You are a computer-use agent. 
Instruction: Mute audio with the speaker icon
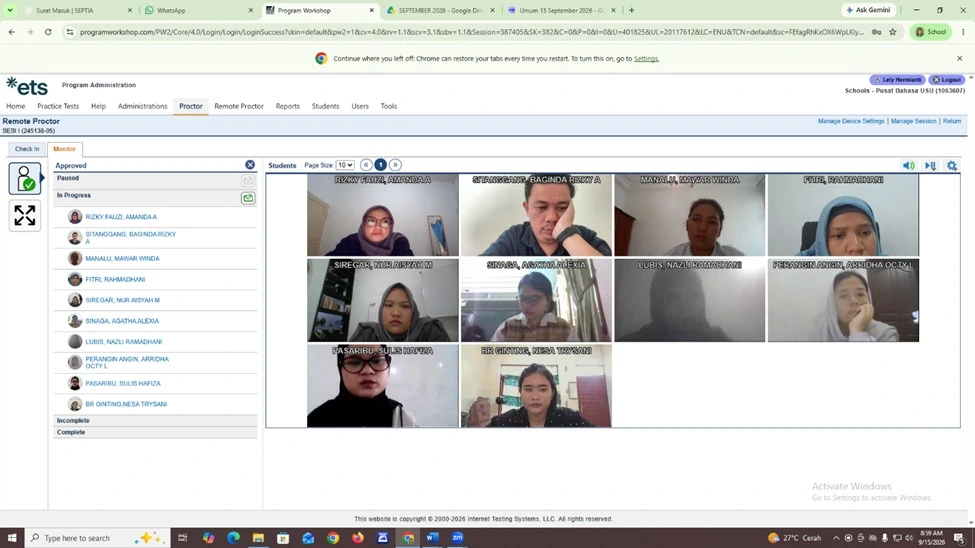[908, 165]
